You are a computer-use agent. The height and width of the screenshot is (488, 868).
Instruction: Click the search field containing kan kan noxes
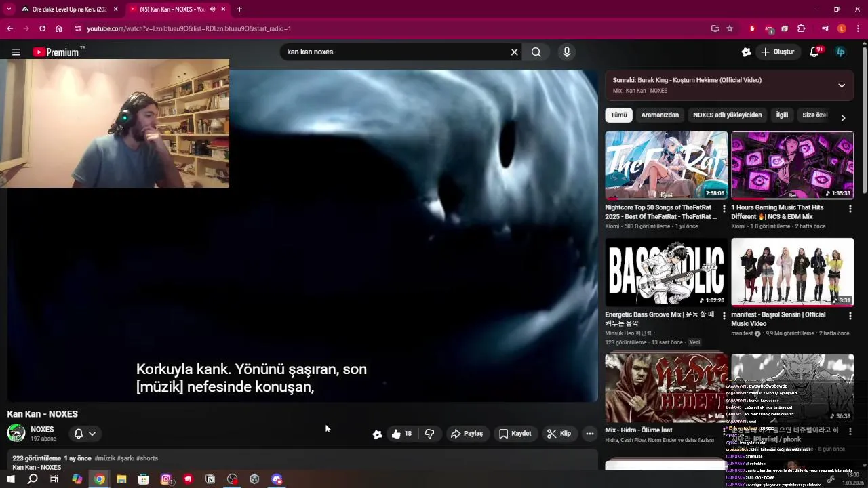point(395,52)
